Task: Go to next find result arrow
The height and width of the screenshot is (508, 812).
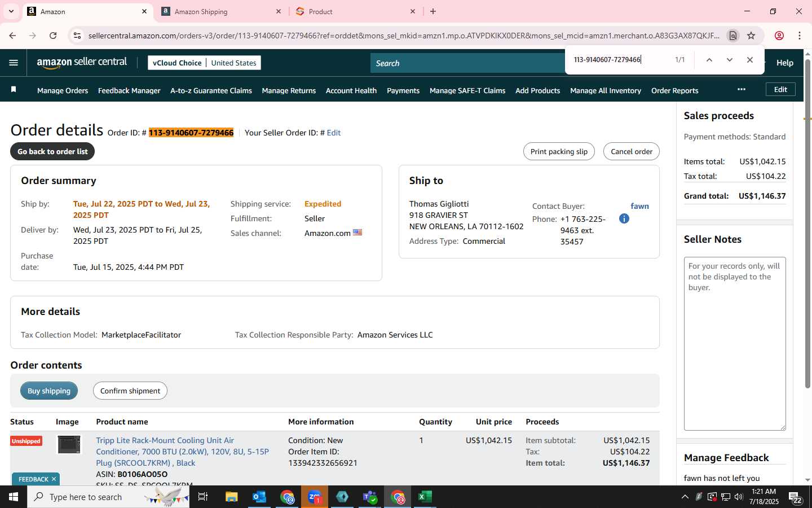Action: click(x=730, y=60)
